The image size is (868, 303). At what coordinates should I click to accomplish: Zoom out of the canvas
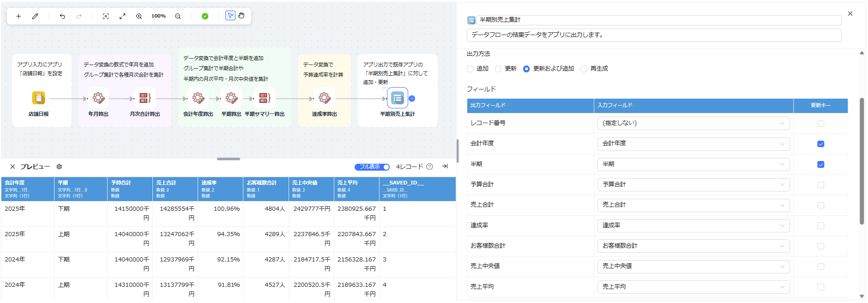coord(178,16)
